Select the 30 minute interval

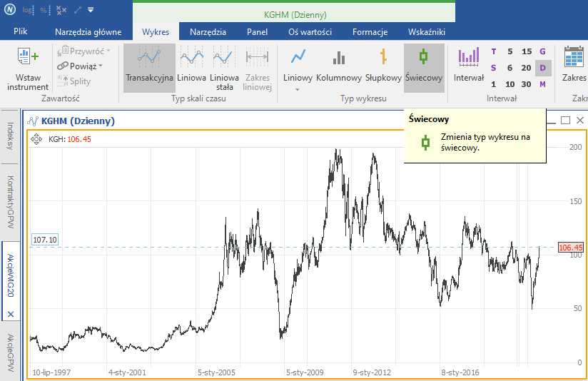(x=527, y=84)
